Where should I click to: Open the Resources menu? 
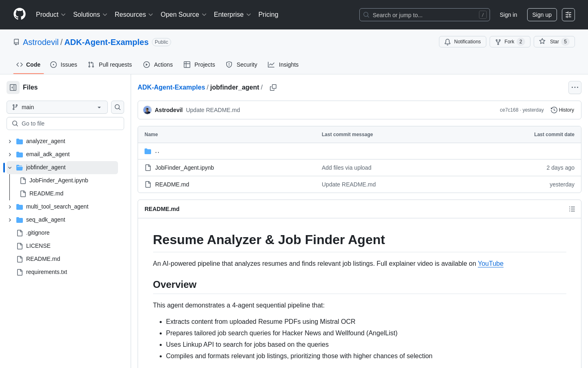click(x=134, y=15)
